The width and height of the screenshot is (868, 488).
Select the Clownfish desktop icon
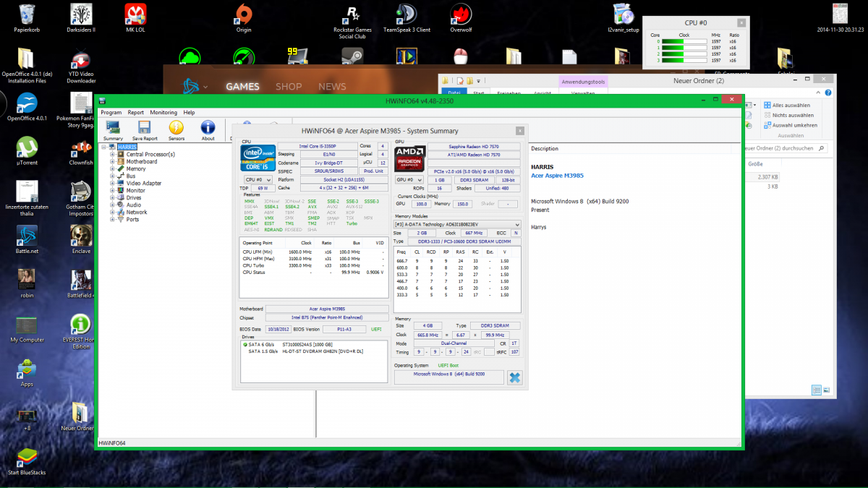point(81,151)
